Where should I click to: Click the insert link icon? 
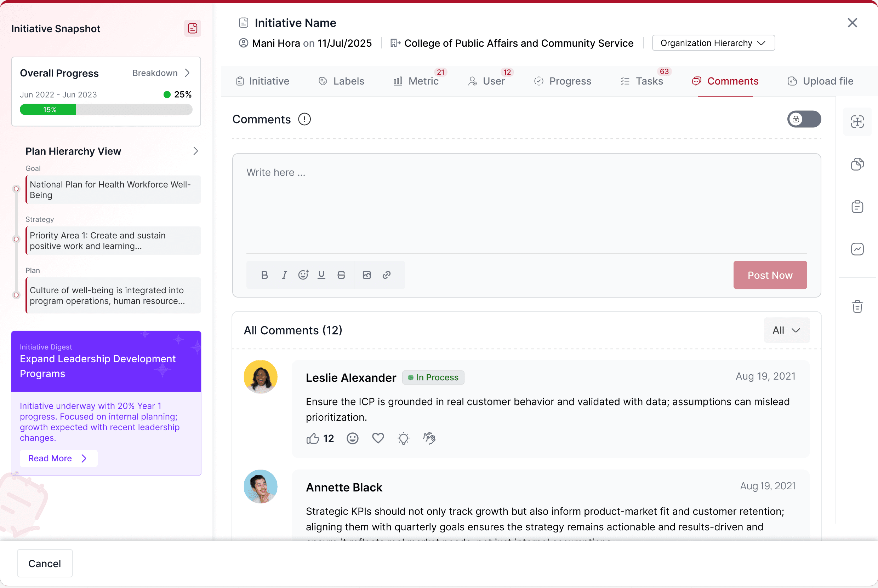coord(387,275)
